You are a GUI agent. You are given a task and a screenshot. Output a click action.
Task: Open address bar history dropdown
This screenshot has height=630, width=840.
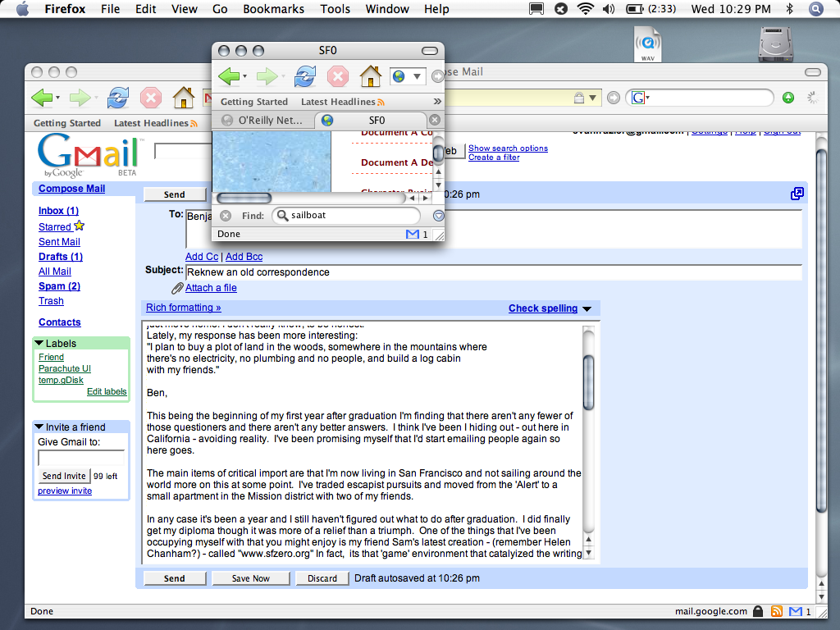tap(592, 98)
